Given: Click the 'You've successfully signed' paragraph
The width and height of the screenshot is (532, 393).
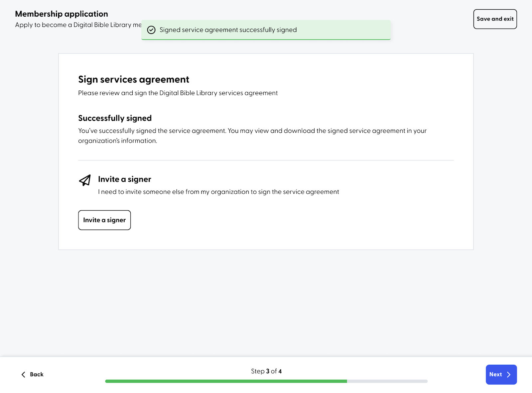Looking at the screenshot, I should click(x=252, y=136).
